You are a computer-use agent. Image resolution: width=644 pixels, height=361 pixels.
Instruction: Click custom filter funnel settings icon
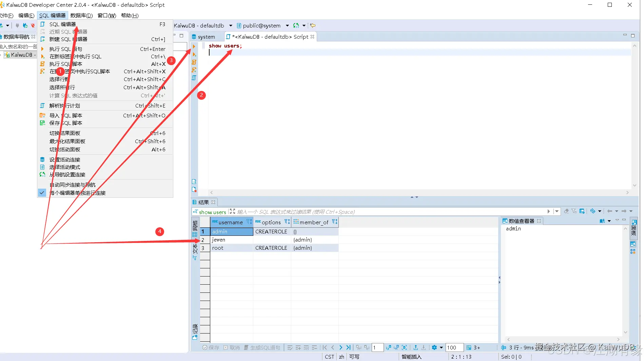(574, 211)
